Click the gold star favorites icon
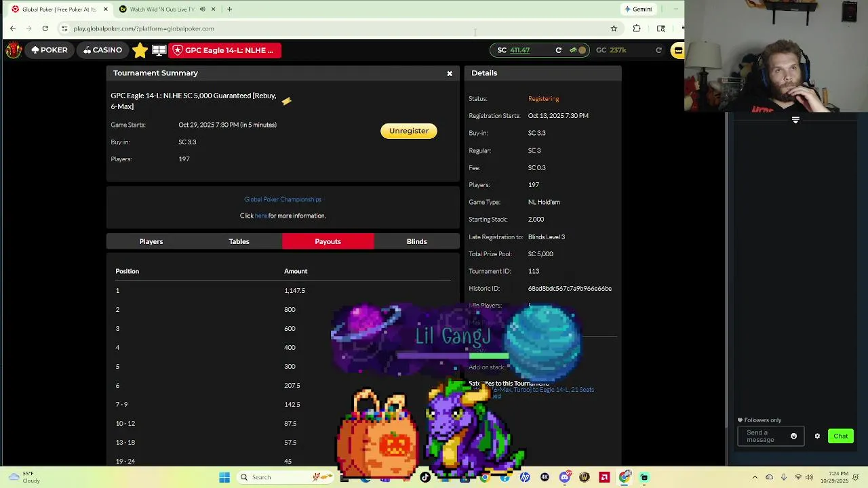This screenshot has height=488, width=868. coord(140,50)
